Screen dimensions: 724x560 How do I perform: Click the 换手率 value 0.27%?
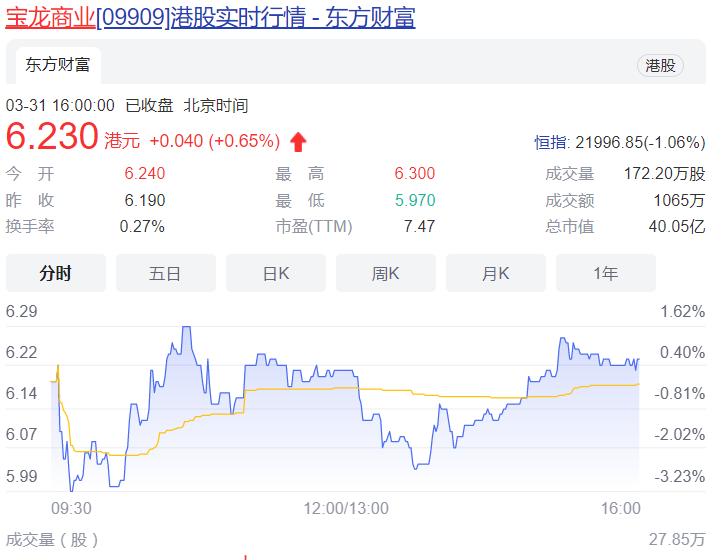point(142,226)
